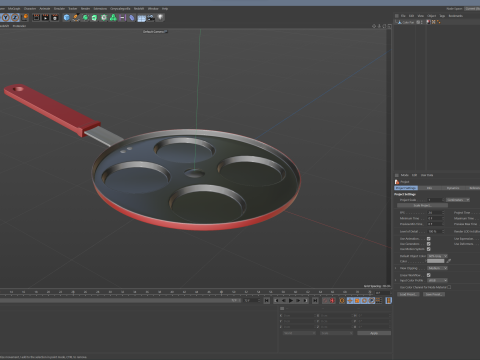The height and width of the screenshot is (360, 480).
Task: Click the green Volume Builder icon
Action: click(x=113, y=18)
